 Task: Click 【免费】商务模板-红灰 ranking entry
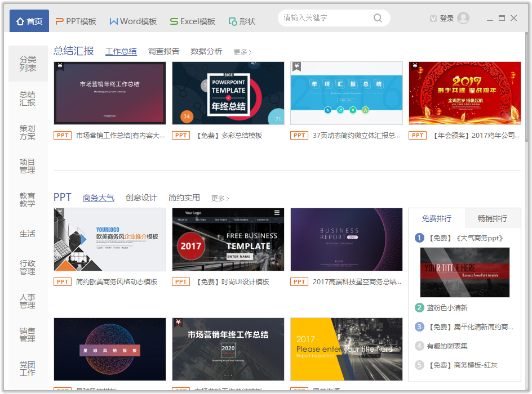click(x=463, y=365)
